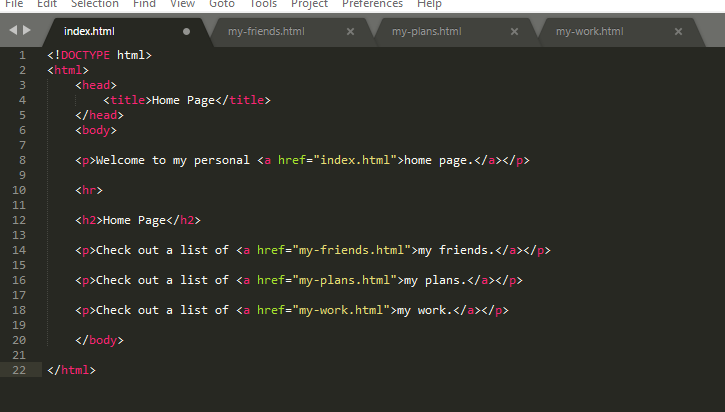Viewport: 725px width, 412px height.
Task: Click line number 8 in gutter
Action: click(x=22, y=160)
